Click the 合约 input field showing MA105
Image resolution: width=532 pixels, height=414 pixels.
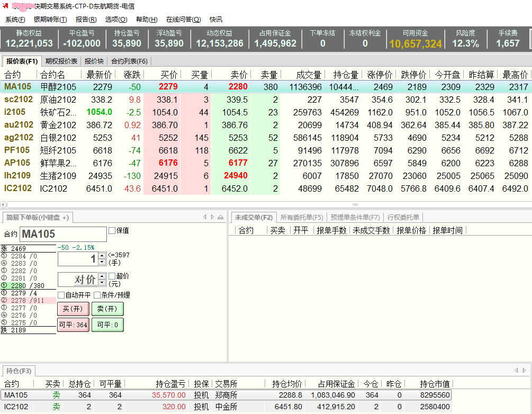[x=63, y=234]
